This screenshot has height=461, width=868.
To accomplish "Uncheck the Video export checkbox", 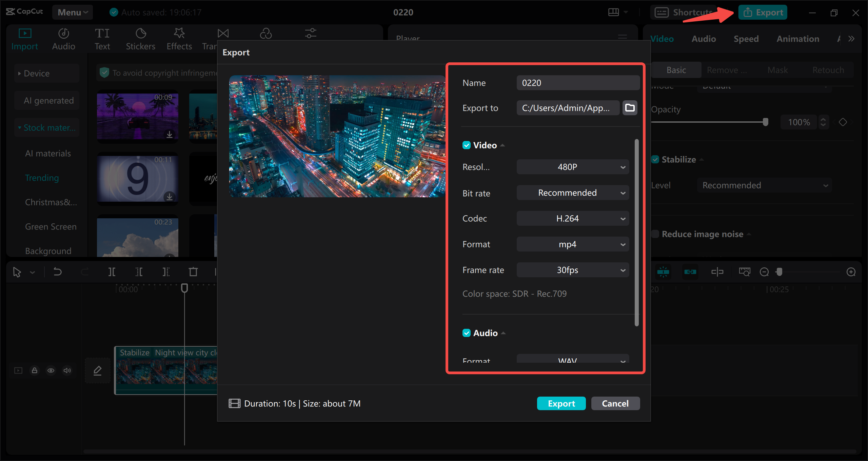I will point(467,145).
